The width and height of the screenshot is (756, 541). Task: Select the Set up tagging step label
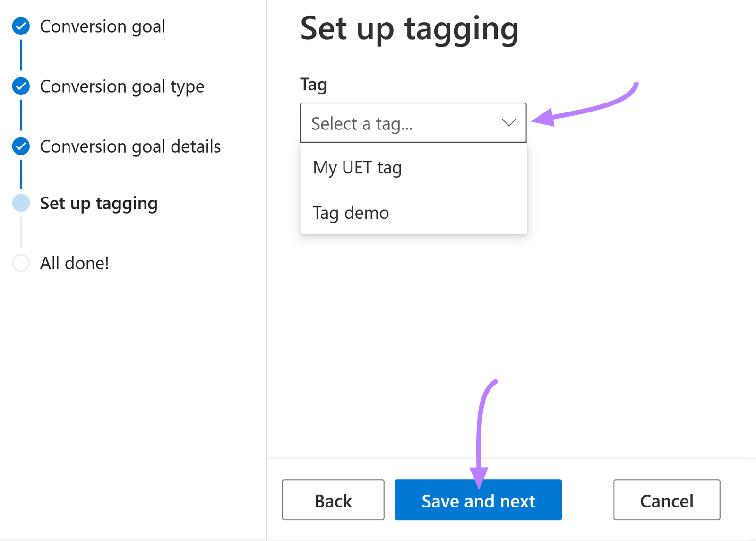point(99,203)
